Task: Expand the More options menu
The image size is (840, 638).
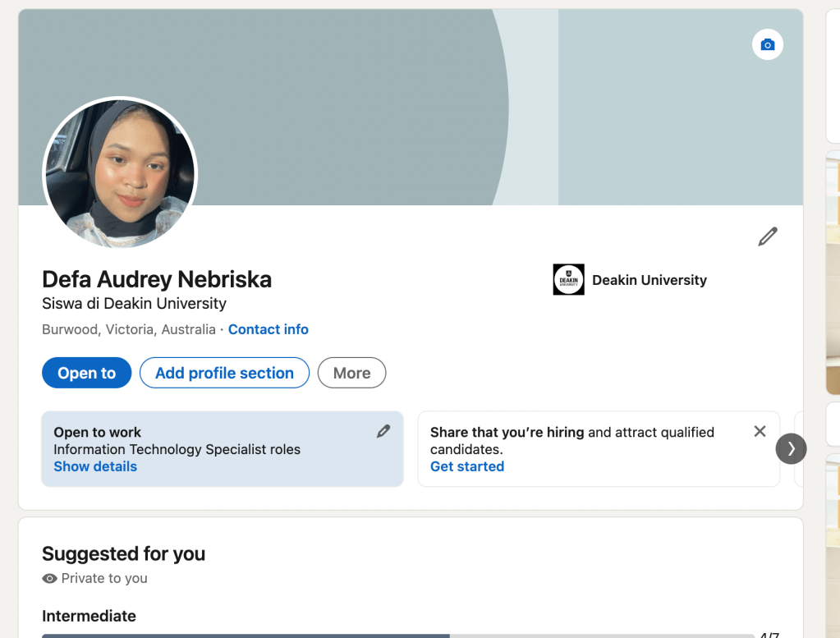Action: pos(351,373)
